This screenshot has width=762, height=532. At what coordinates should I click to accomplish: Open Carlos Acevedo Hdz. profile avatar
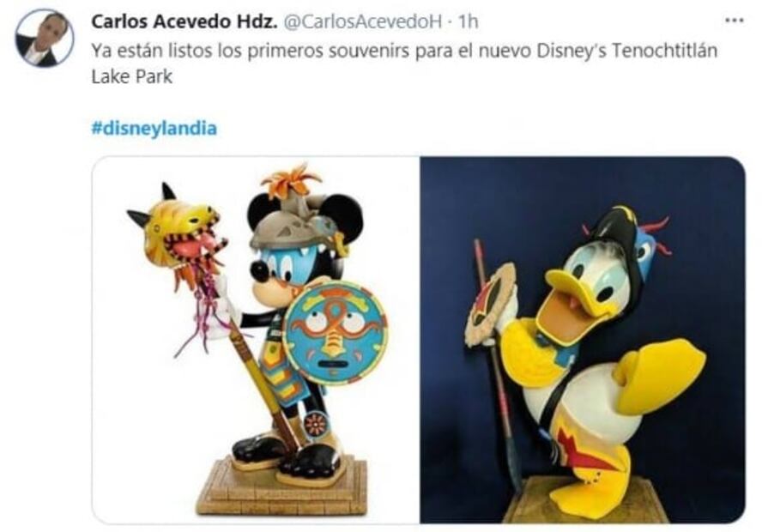[45, 38]
